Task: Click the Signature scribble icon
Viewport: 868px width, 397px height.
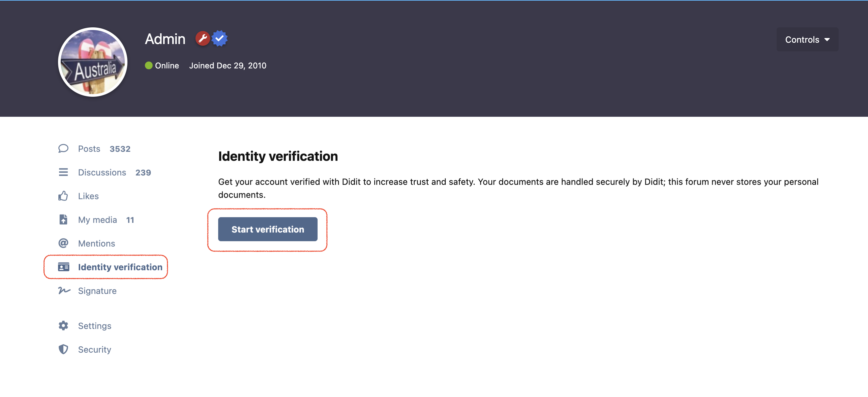Action: pyautogui.click(x=64, y=291)
